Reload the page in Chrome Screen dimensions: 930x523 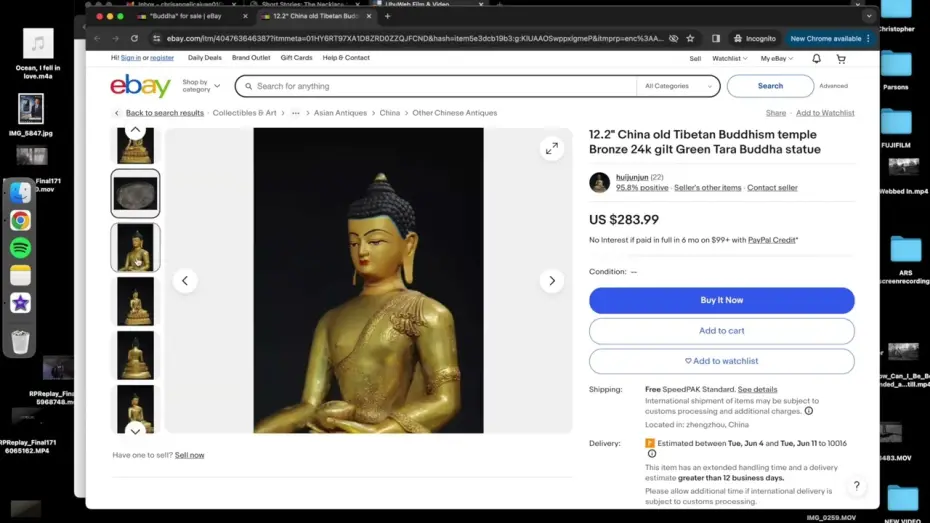coord(134,39)
